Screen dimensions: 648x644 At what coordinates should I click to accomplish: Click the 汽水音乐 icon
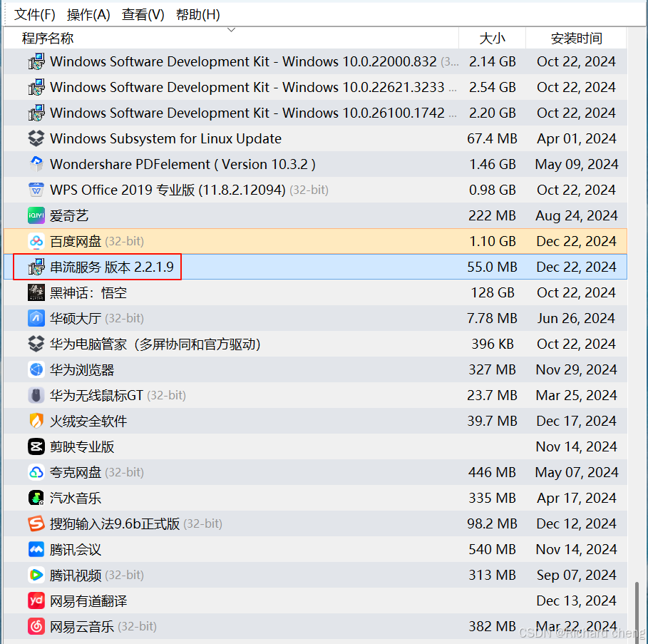pyautogui.click(x=36, y=498)
